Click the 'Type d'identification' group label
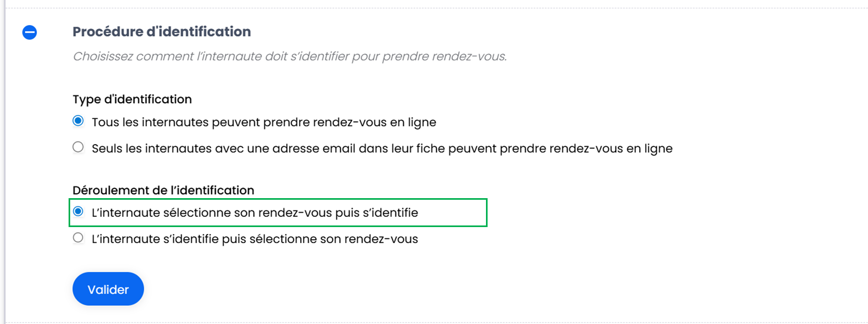 coord(132,99)
